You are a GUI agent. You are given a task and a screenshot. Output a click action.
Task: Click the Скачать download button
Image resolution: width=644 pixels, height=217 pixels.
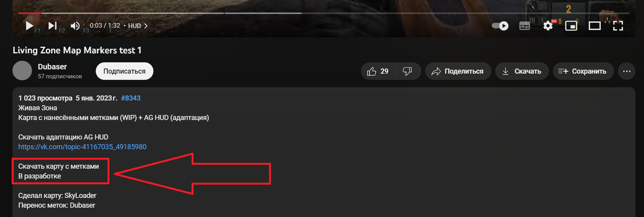coord(522,71)
